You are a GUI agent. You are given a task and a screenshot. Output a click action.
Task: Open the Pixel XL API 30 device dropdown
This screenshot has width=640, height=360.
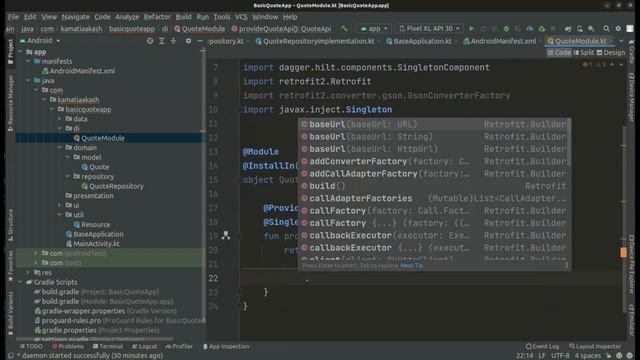click(429, 29)
